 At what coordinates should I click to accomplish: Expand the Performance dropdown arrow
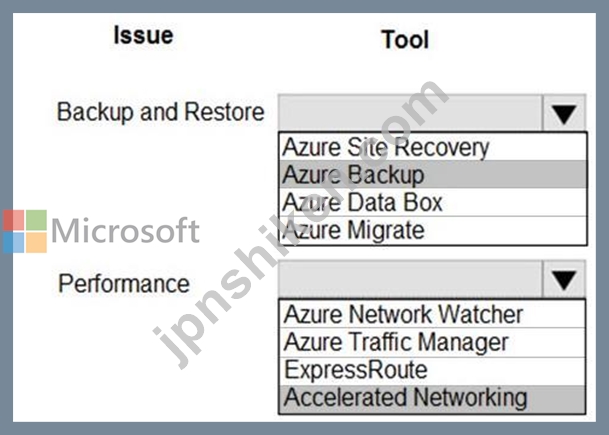coord(564,280)
